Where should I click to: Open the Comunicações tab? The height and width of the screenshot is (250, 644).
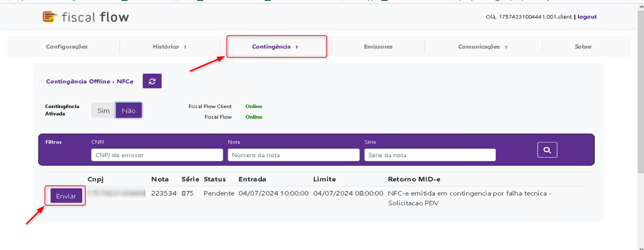[x=483, y=46]
